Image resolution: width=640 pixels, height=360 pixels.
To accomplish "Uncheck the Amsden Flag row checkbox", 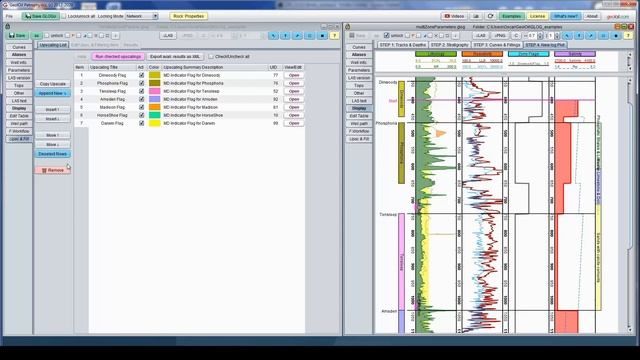I will (141, 99).
